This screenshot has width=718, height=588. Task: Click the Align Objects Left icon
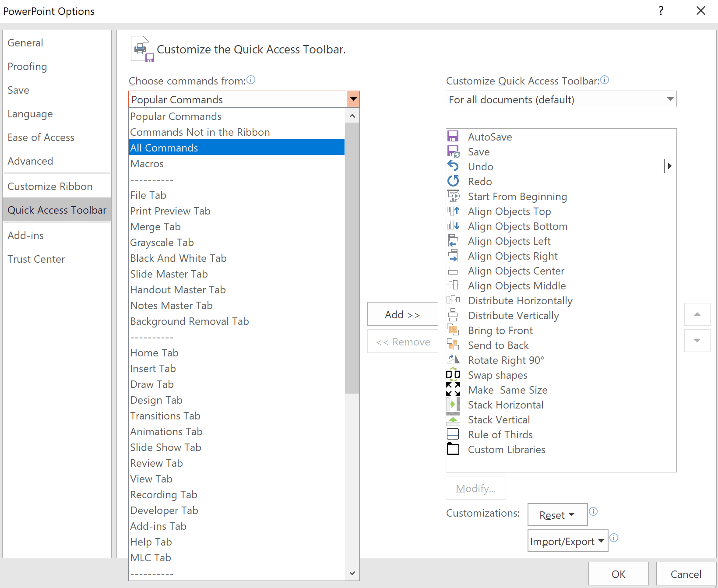click(453, 240)
